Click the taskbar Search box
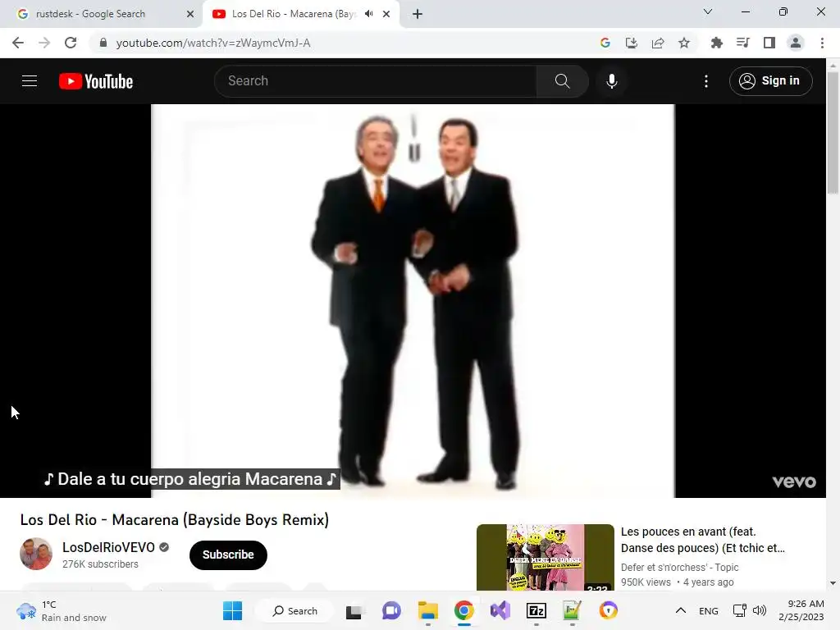This screenshot has width=840, height=630. pos(294,610)
